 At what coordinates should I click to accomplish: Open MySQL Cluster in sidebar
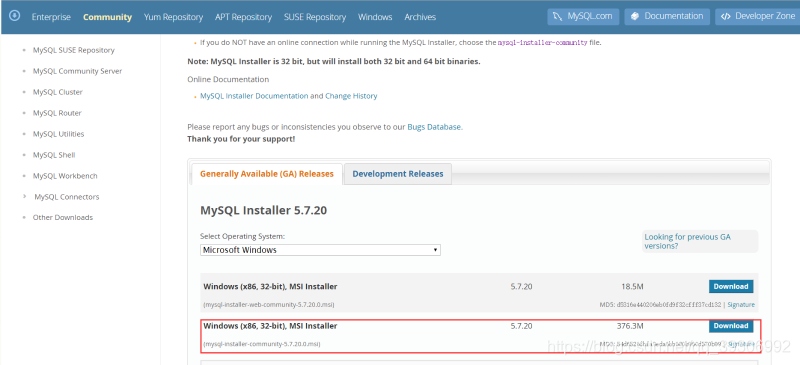[x=58, y=92]
